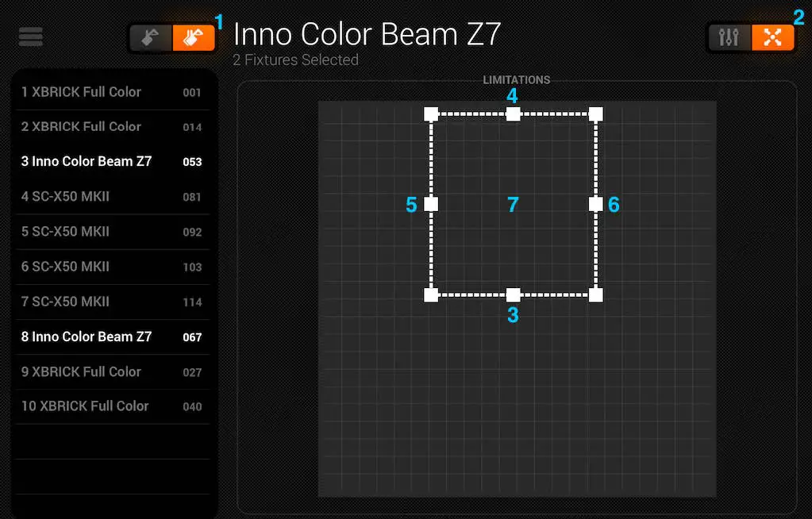Image resolution: width=812 pixels, height=519 pixels.
Task: Select fixture 2 XBRICK Full Color
Action: point(111,126)
